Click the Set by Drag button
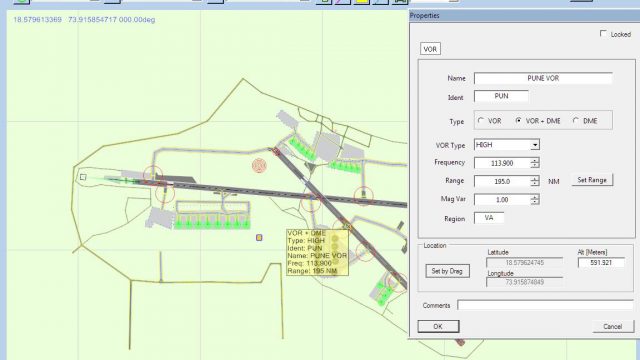This screenshot has height=360, width=640. tap(447, 271)
